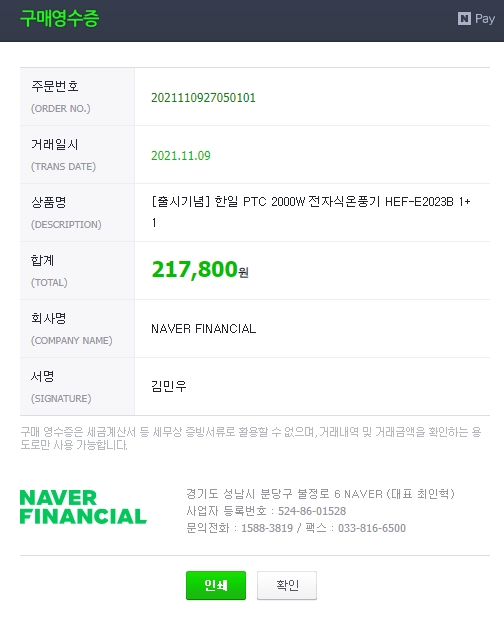The height and width of the screenshot is (618, 504).
Task: Click the business registration number 524-86-01528
Action: point(312,511)
